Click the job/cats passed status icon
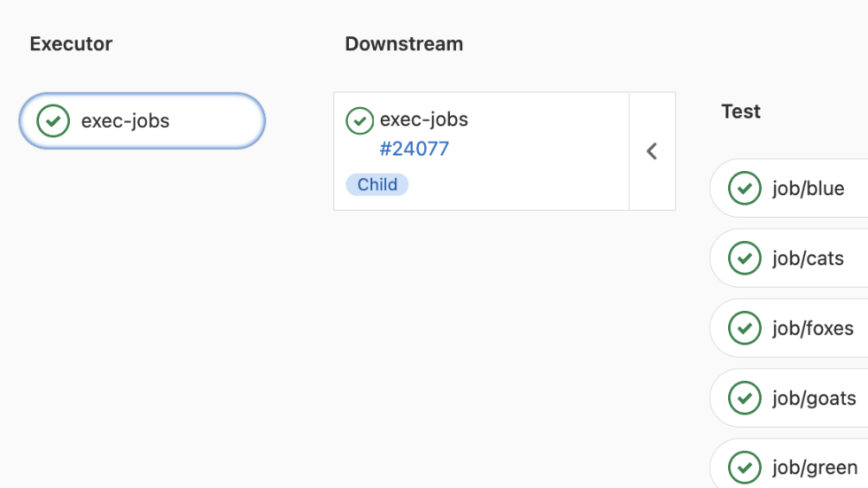Viewport: 868px width, 488px height. point(744,259)
